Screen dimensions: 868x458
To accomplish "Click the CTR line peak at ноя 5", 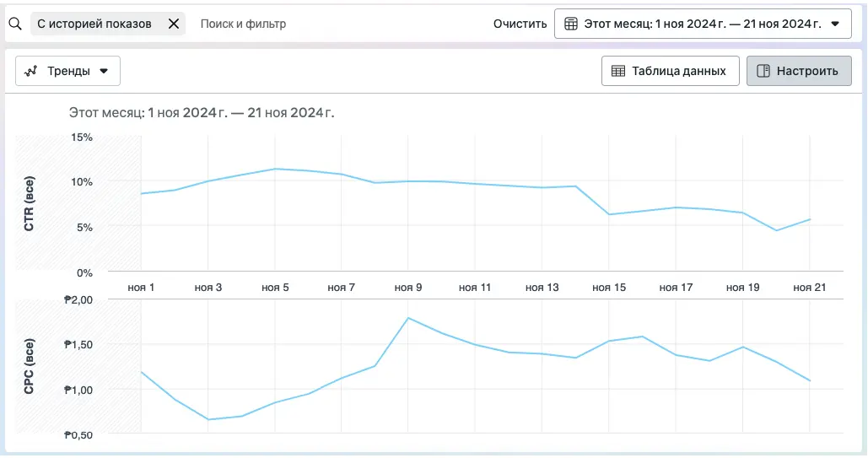I will coord(275,169).
